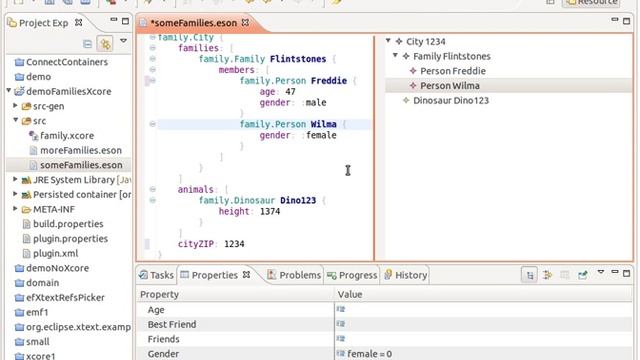The width and height of the screenshot is (640, 360).
Task: Collapse the Family Flintstones tree node
Action: coord(395,56)
